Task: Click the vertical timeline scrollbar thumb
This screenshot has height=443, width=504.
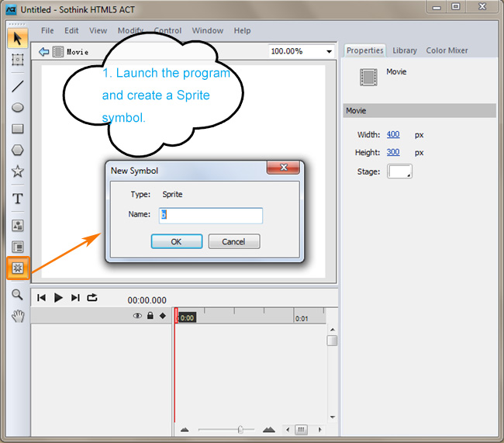Action: (x=332, y=341)
